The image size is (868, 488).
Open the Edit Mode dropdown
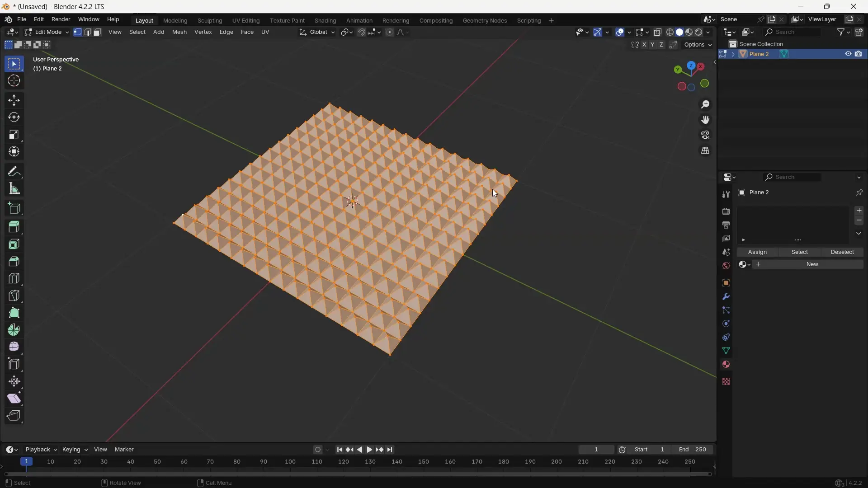[47, 33]
